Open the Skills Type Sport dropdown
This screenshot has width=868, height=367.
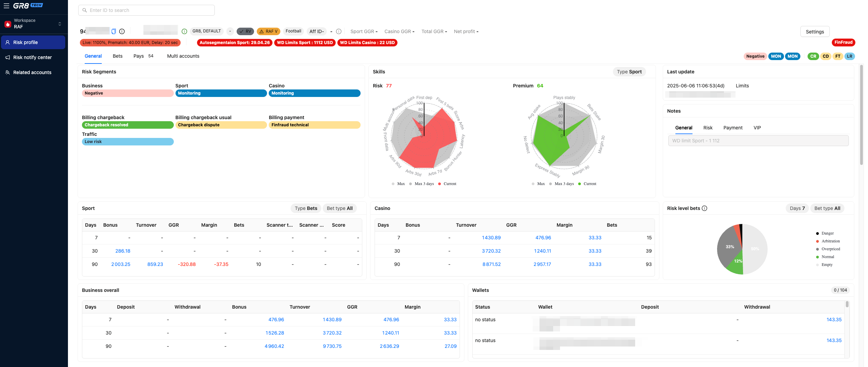(x=629, y=72)
